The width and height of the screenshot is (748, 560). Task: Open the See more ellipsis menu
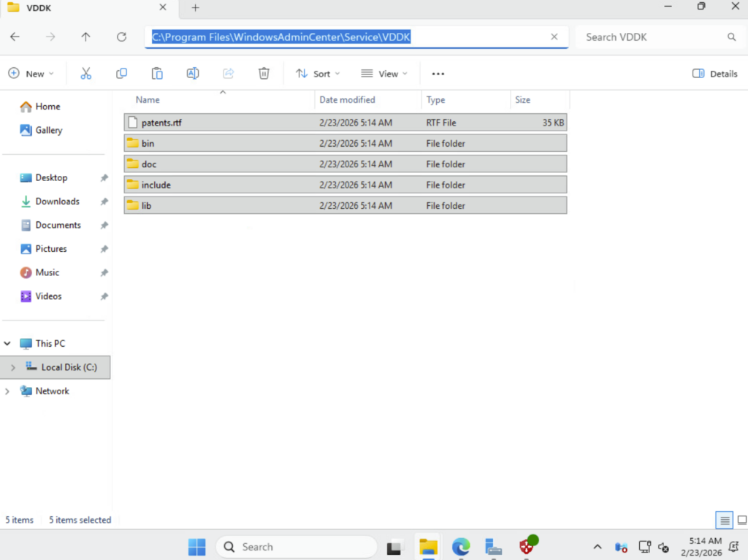click(x=438, y=74)
